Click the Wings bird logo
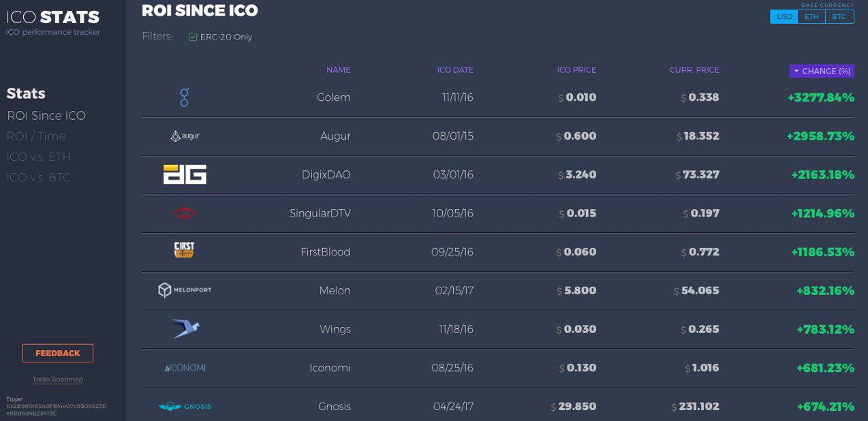The height and width of the screenshot is (421, 868). (185, 329)
